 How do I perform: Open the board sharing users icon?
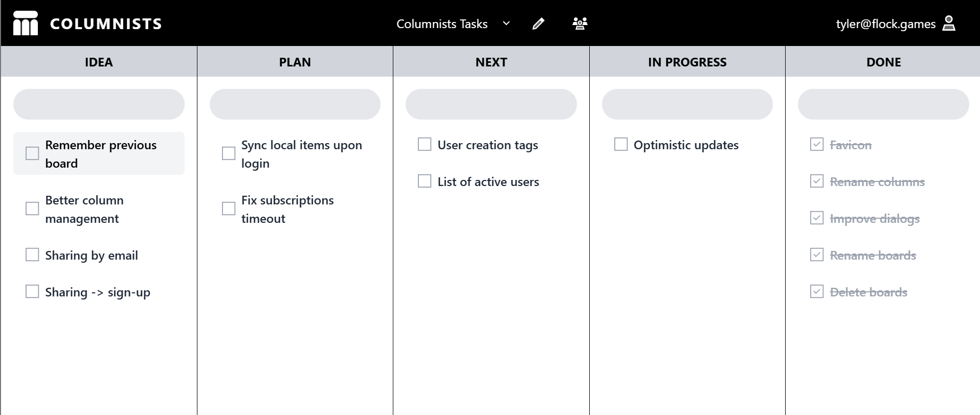(x=580, y=24)
